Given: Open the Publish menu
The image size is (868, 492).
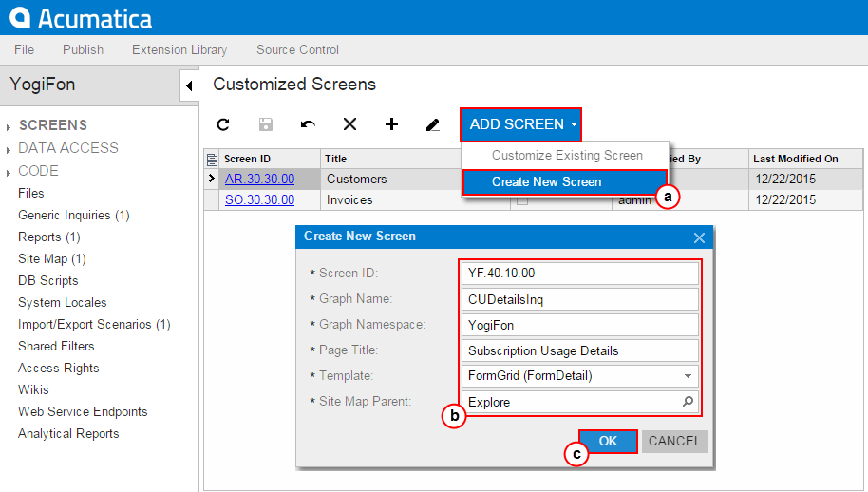Looking at the screenshot, I should [83, 49].
